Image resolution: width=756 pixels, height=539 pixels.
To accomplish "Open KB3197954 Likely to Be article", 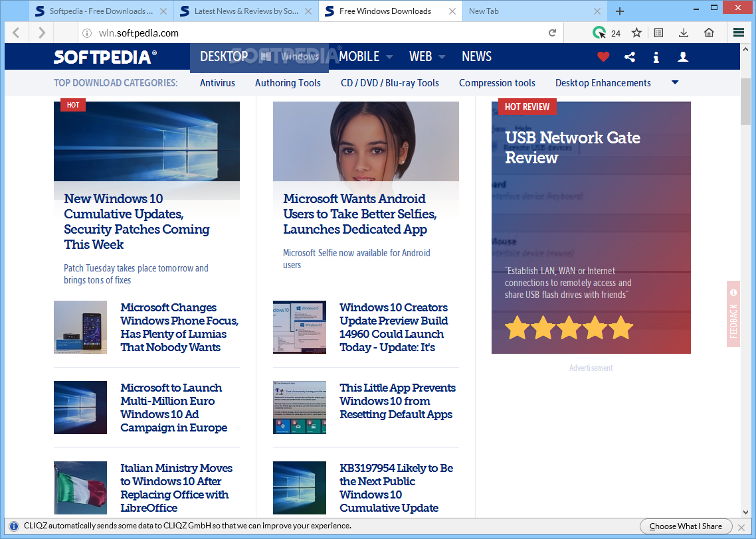I will 396,487.
